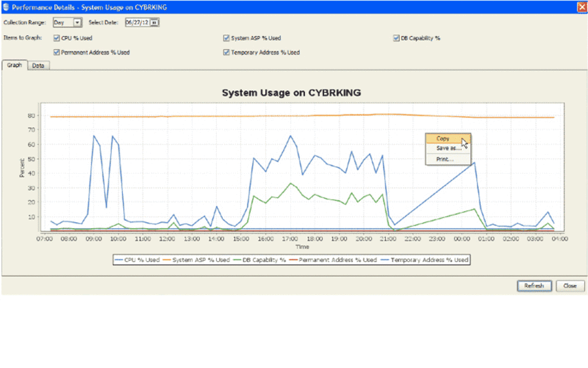Disable the DB Capability % checkbox

point(397,38)
